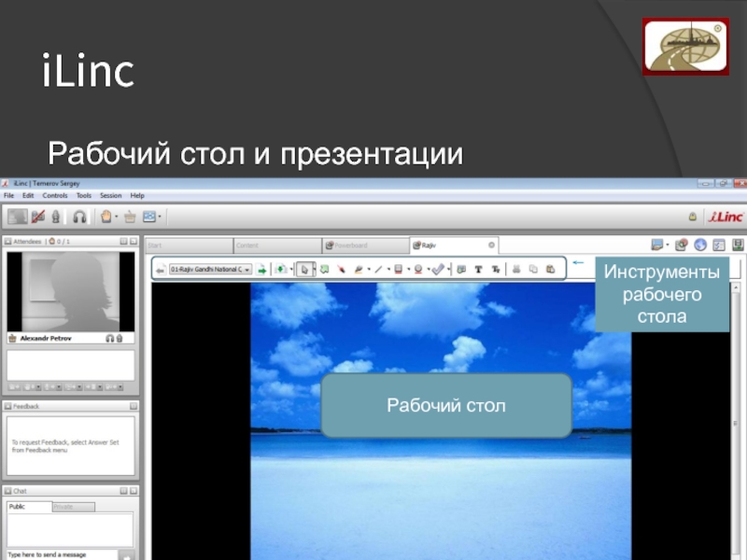
Task: Select the line drawing tool
Action: pos(378,270)
